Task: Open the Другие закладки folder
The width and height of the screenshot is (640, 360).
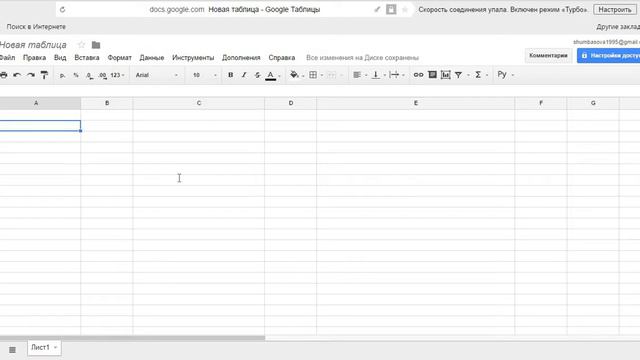Action: pyautogui.click(x=618, y=27)
